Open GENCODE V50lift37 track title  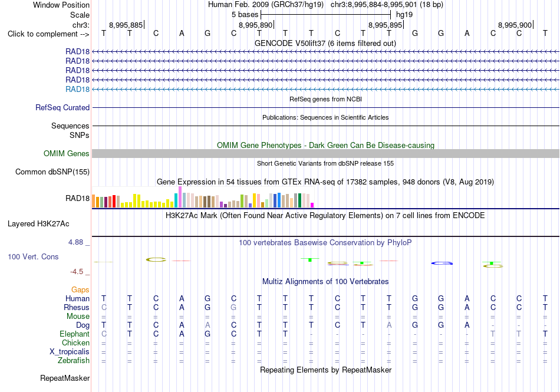coord(325,44)
